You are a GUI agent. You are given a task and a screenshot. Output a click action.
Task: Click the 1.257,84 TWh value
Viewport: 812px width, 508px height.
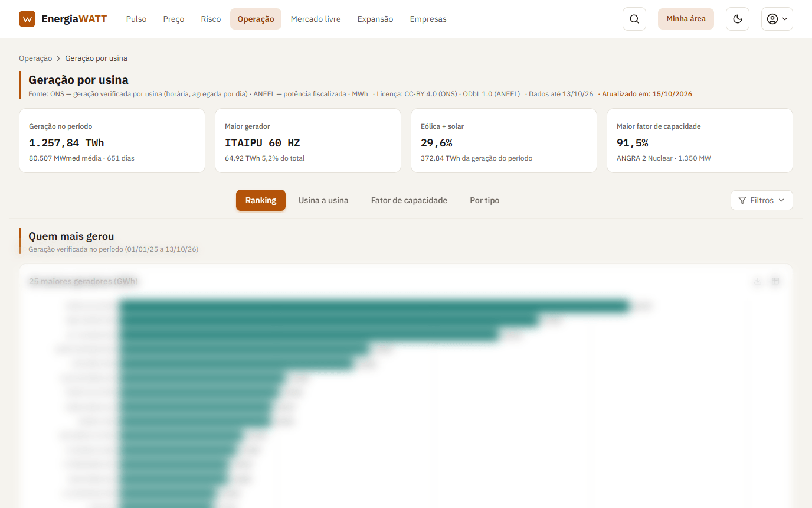pos(67,143)
